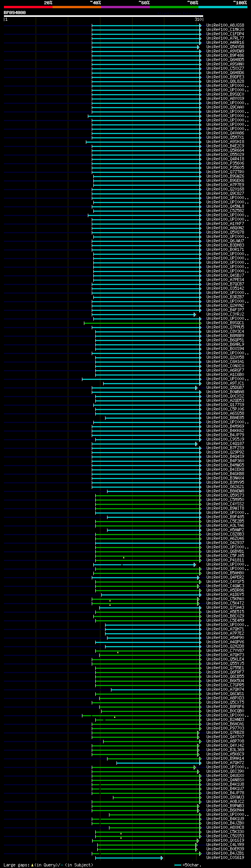Select the UniRef100_A4RR16 label
Viewport: 251px width, 868px height.
tap(225, 42)
